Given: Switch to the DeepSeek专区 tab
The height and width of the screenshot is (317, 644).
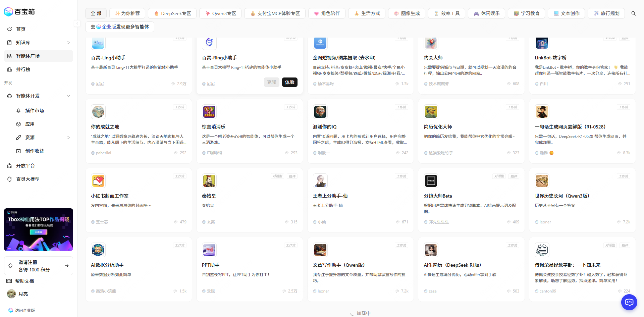Looking at the screenshot, I should pos(172,13).
